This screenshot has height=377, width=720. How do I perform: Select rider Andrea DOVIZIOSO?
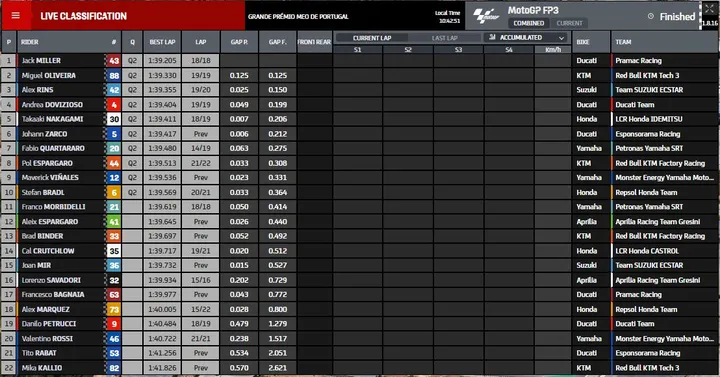52,105
